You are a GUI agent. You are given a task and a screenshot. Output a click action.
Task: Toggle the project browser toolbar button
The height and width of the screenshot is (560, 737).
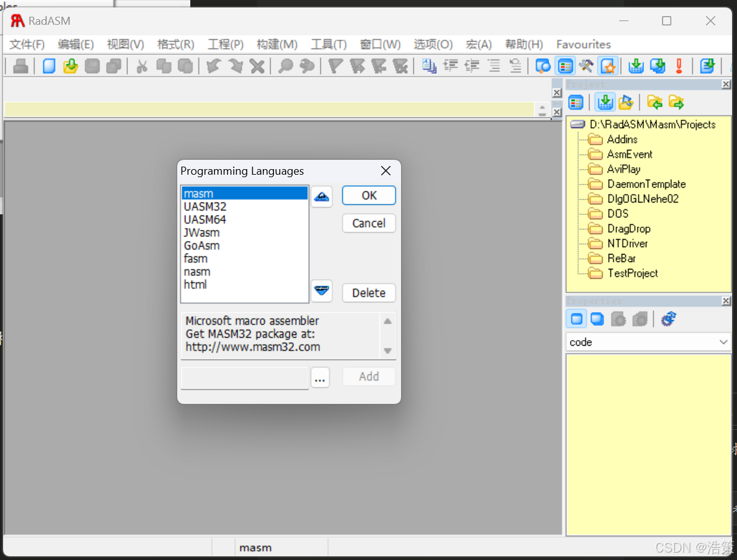565,66
